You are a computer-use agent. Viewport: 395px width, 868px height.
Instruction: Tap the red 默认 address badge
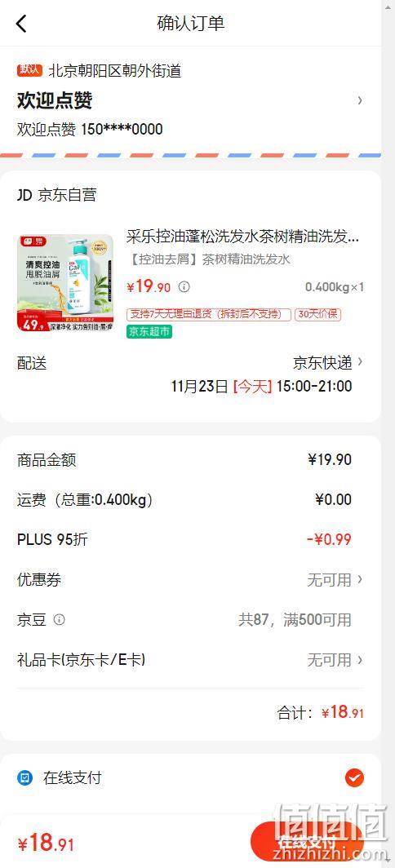(29, 70)
